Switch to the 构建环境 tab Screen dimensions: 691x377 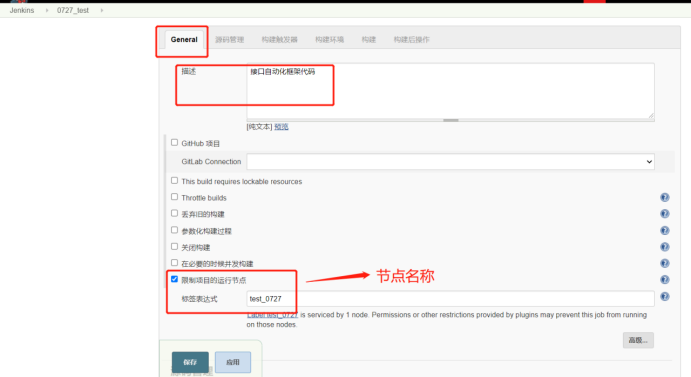(329, 40)
